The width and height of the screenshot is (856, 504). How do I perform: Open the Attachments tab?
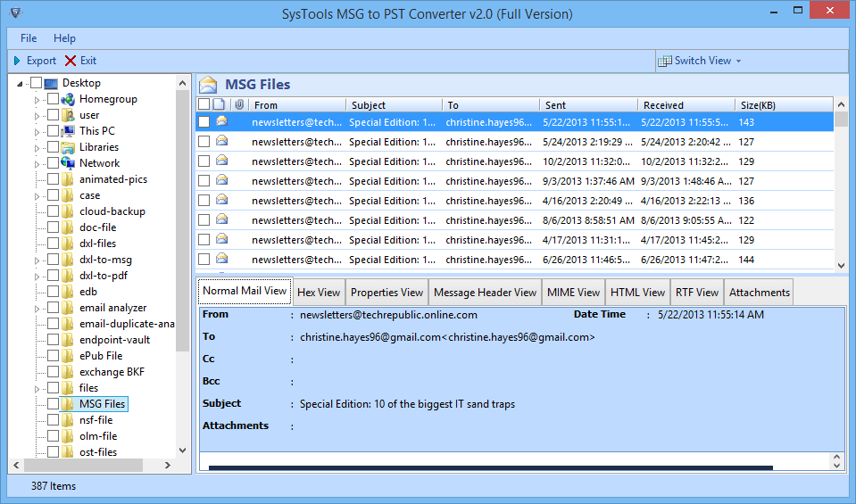pos(760,293)
